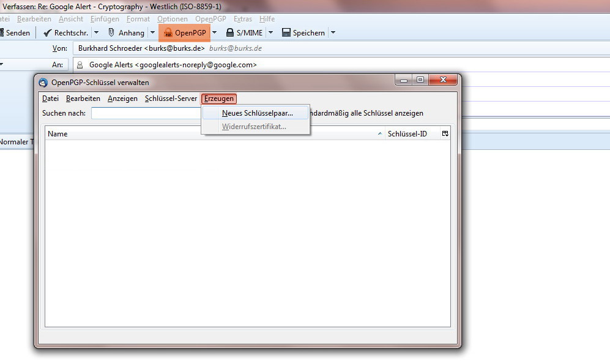Open the Format menu
Viewport: 610px width, 364px height.
pos(138,19)
